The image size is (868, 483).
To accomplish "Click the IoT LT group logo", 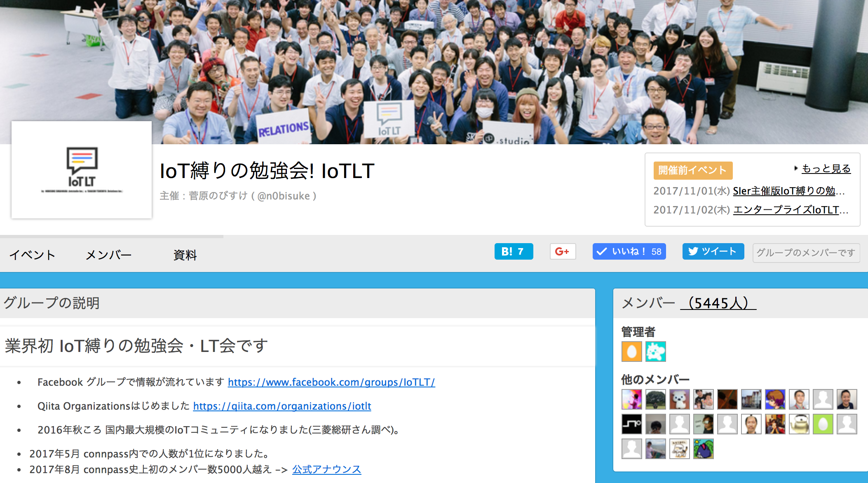I will [82, 170].
